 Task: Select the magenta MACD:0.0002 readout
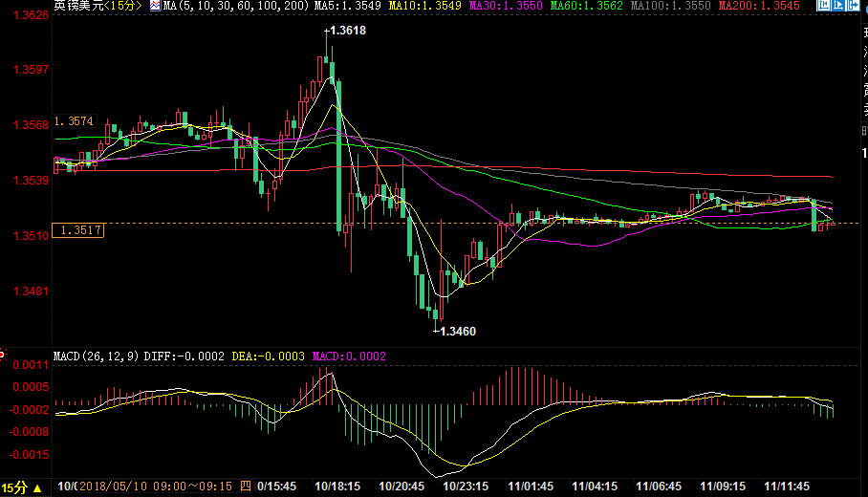click(349, 357)
